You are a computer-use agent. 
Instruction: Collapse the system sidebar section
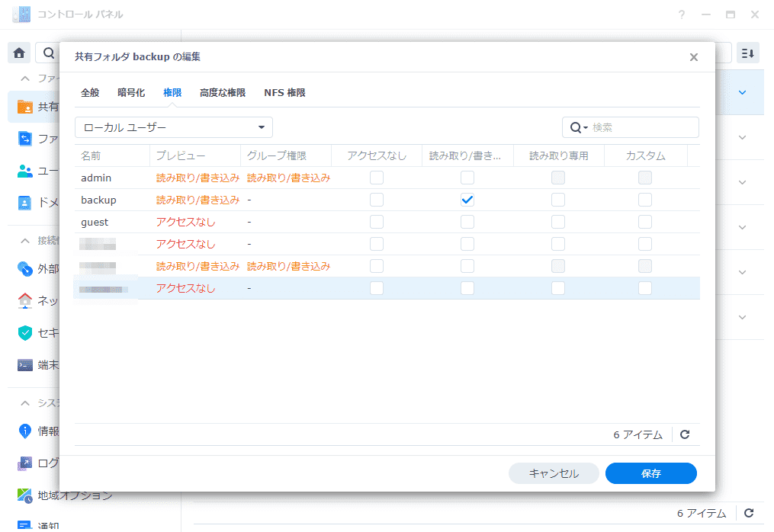(25, 403)
